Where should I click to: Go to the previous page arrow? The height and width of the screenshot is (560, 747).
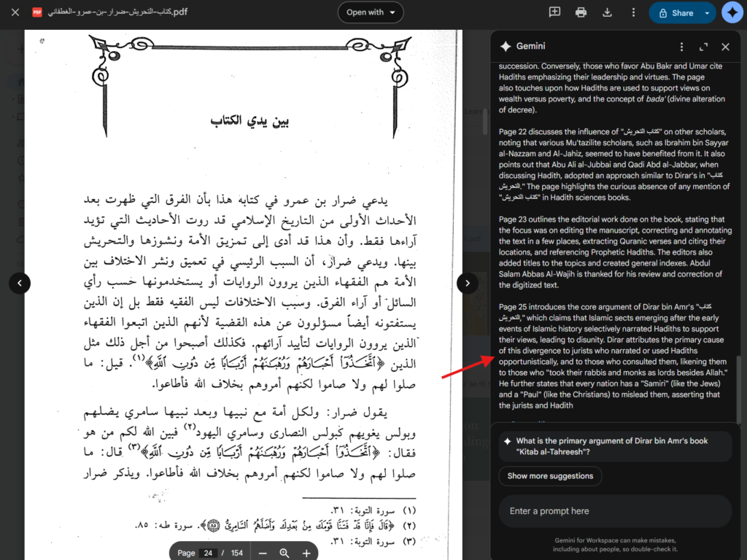pos(20,284)
